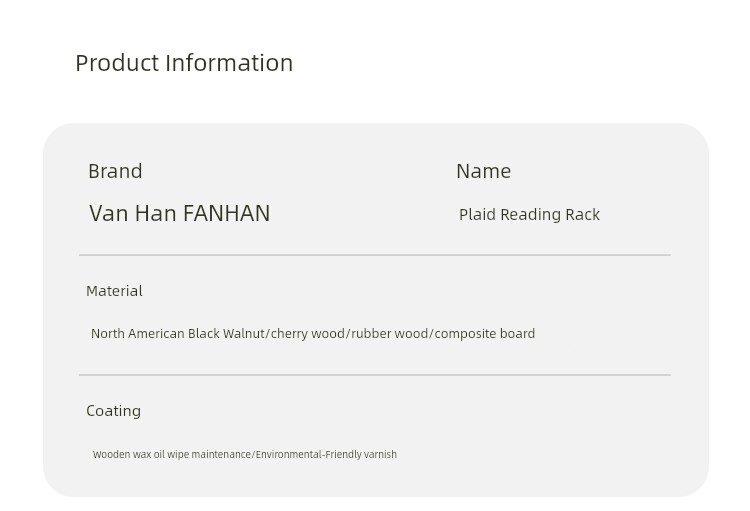750x511 pixels.
Task: Click the word Information in the heading
Action: tap(229, 63)
